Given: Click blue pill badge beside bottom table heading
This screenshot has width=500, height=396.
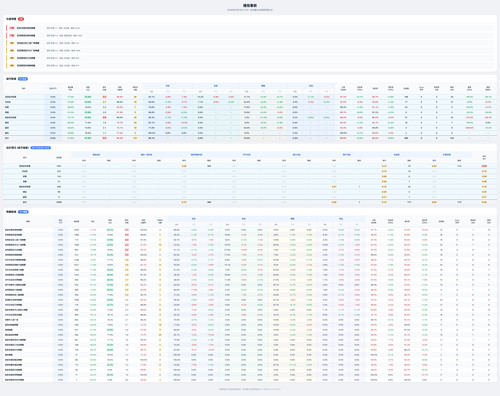Looking at the screenshot, I should (23, 212).
